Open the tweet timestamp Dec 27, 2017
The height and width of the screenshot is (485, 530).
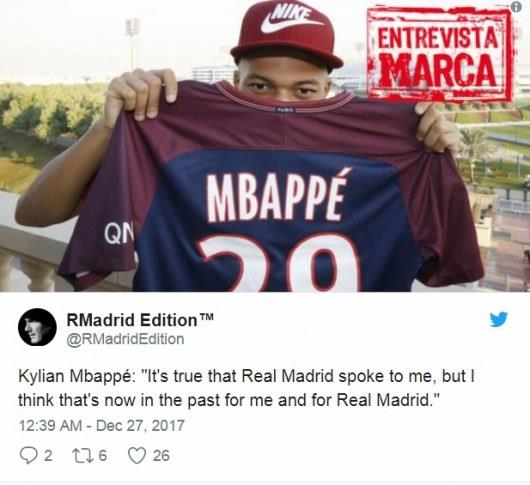click(x=102, y=426)
